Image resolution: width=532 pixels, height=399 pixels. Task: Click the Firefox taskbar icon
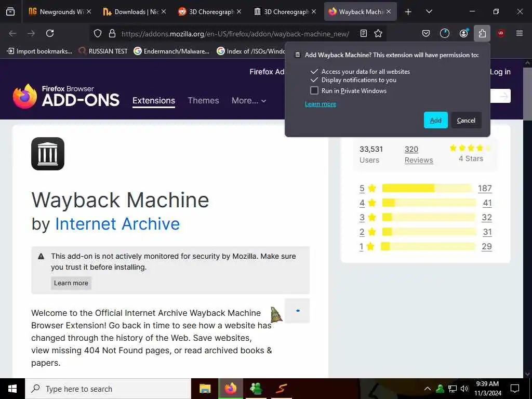pos(230,389)
